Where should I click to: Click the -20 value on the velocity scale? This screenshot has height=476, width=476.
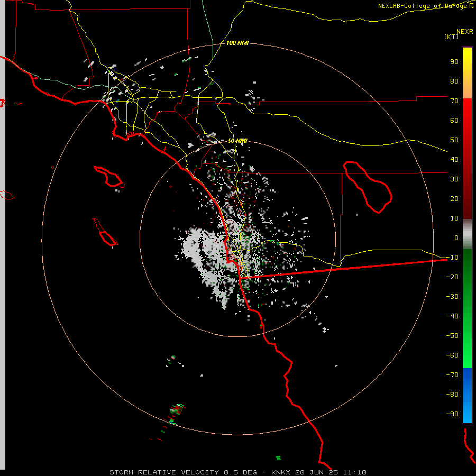pyautogui.click(x=452, y=277)
